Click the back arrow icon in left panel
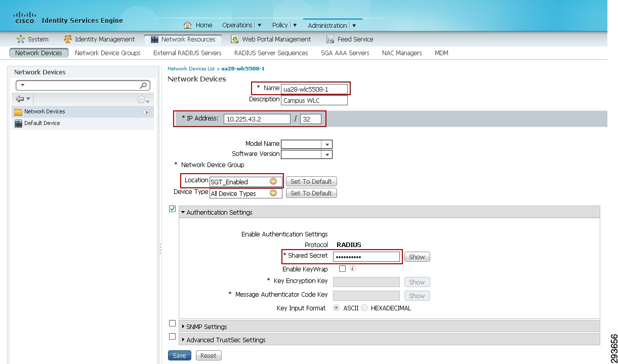The image size is (618, 364). tap(20, 99)
